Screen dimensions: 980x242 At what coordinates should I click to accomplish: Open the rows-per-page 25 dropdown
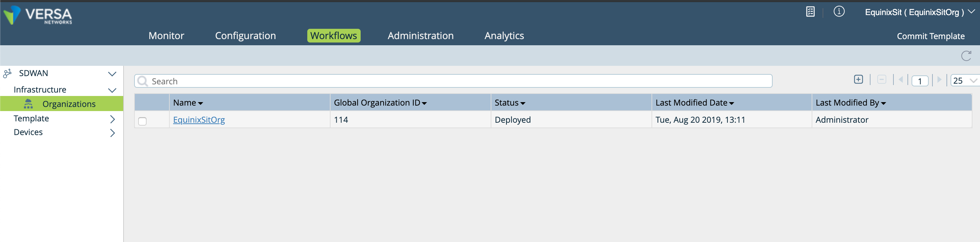(x=965, y=81)
